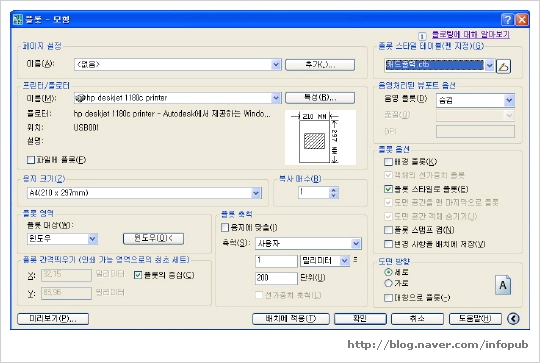
Task: Close the plot dialog with the X button
Action: coord(522,20)
